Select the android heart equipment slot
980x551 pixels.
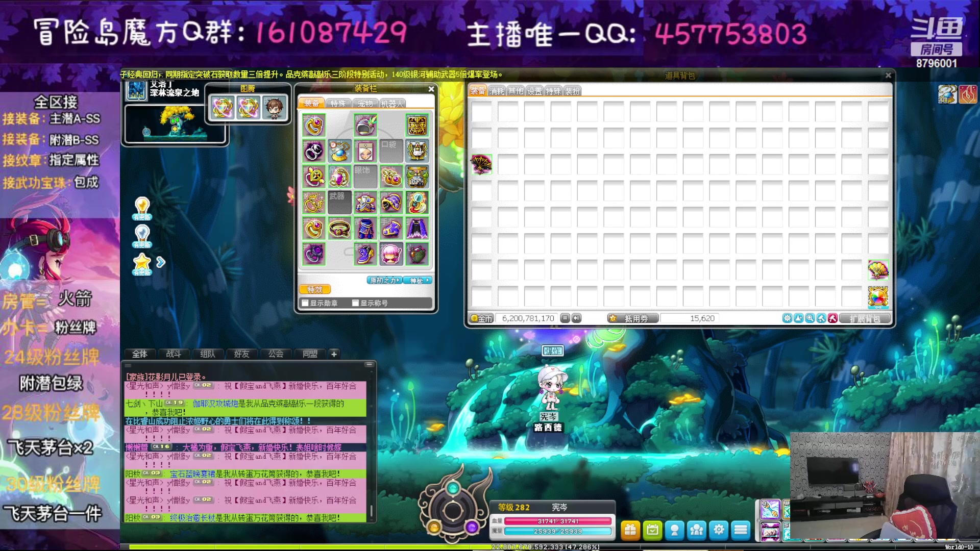tap(417, 254)
